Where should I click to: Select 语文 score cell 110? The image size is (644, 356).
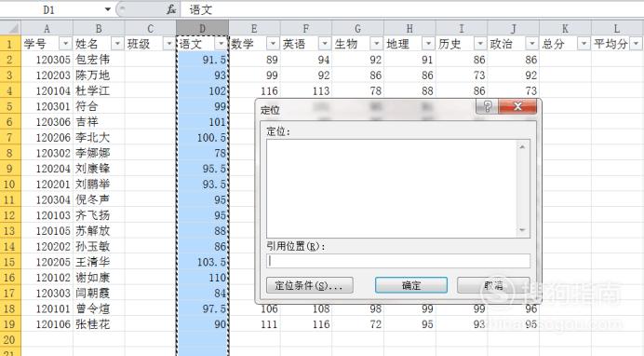tap(202, 277)
